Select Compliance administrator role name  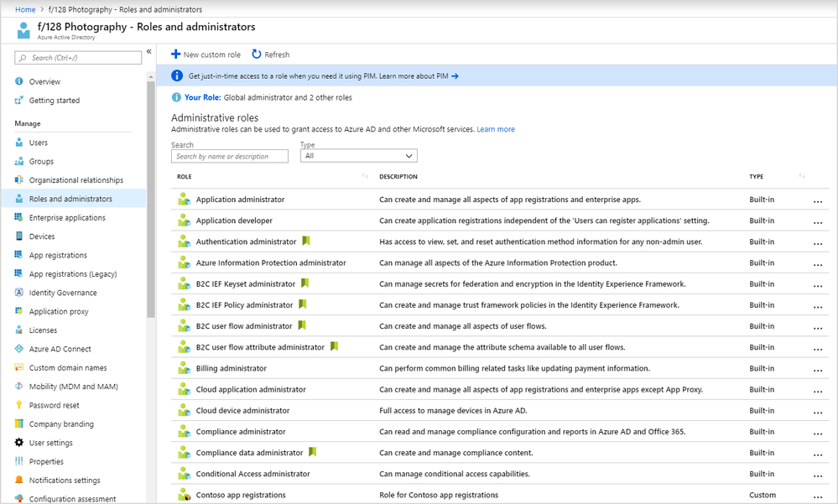tap(241, 431)
